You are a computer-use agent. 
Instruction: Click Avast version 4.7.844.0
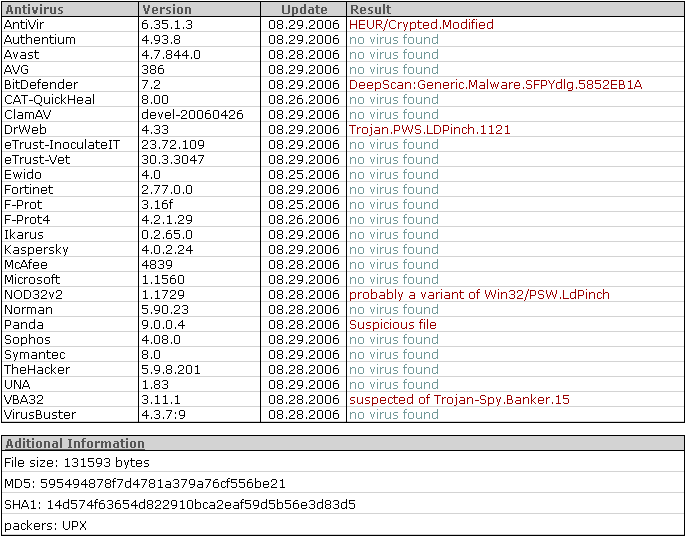click(x=171, y=54)
